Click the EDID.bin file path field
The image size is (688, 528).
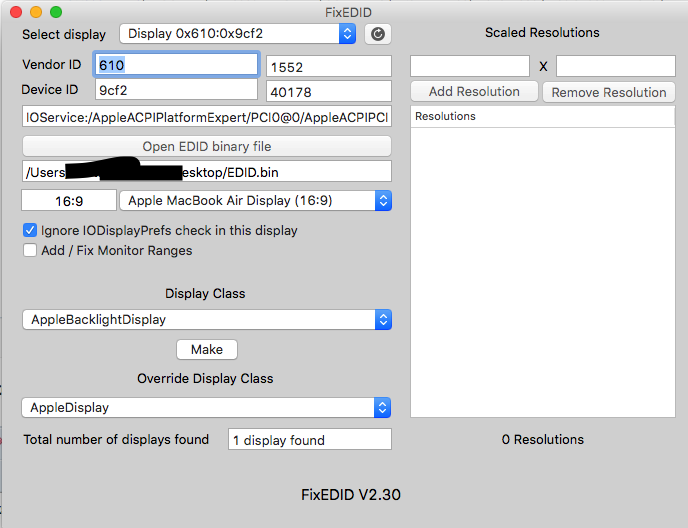(x=206, y=172)
